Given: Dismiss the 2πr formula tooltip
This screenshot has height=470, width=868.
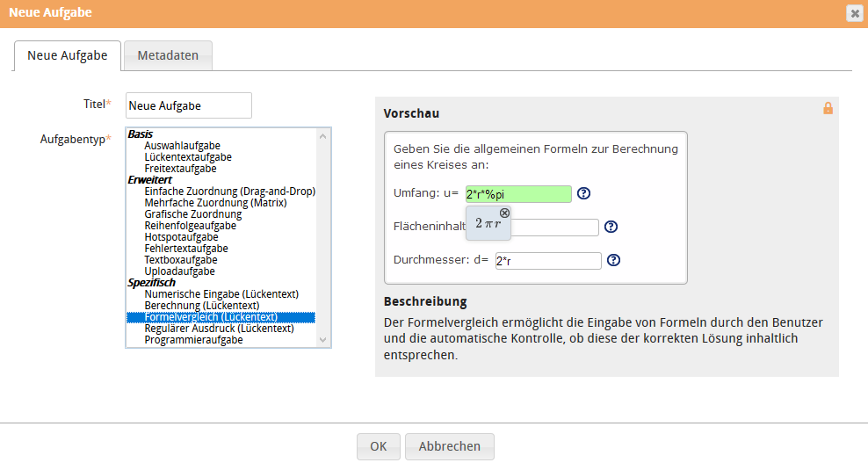Looking at the screenshot, I should 504,213.
